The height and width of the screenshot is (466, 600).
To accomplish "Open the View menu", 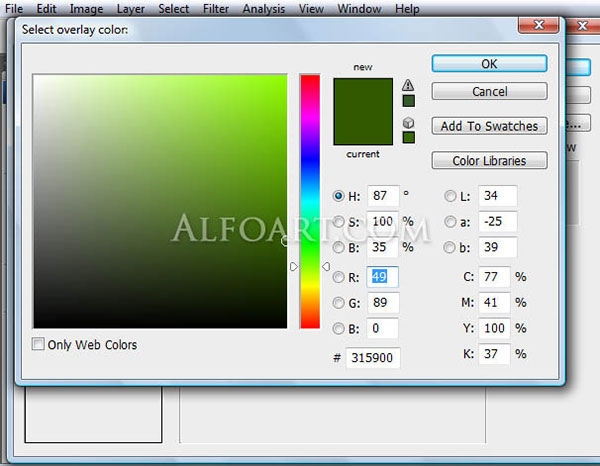I will click(311, 8).
